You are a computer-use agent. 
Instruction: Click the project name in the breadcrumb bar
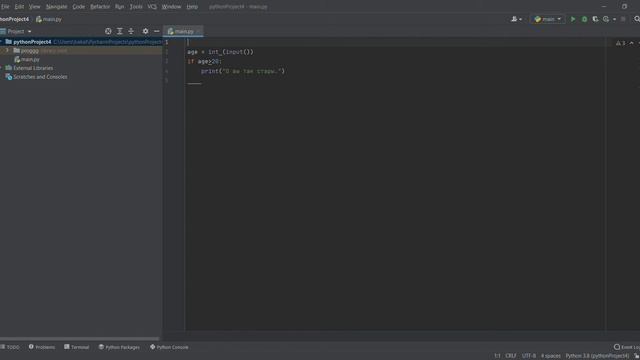pos(14,19)
